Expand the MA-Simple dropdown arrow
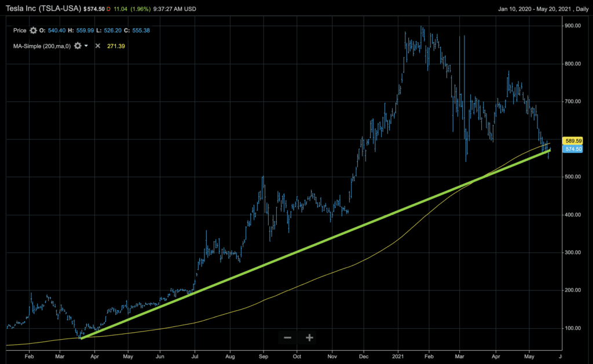The height and width of the screenshot is (364, 593). (x=86, y=45)
